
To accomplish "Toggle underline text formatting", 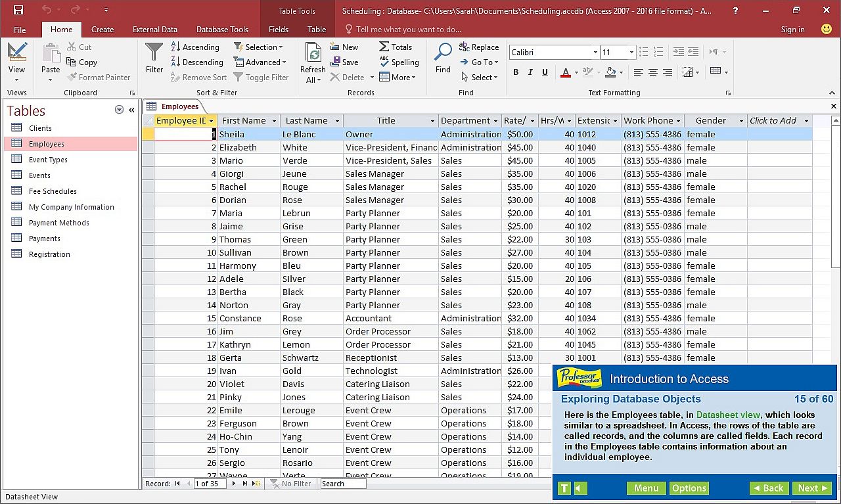I will click(545, 72).
